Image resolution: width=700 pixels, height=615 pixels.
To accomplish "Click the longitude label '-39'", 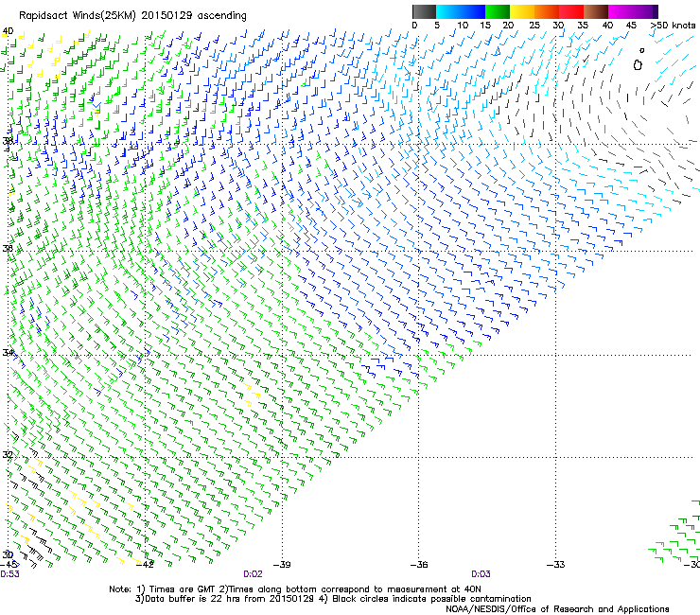I will (x=282, y=565).
